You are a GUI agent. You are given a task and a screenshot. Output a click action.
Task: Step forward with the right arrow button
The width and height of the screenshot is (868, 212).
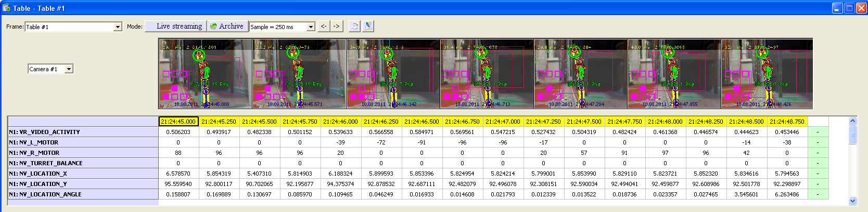click(336, 26)
